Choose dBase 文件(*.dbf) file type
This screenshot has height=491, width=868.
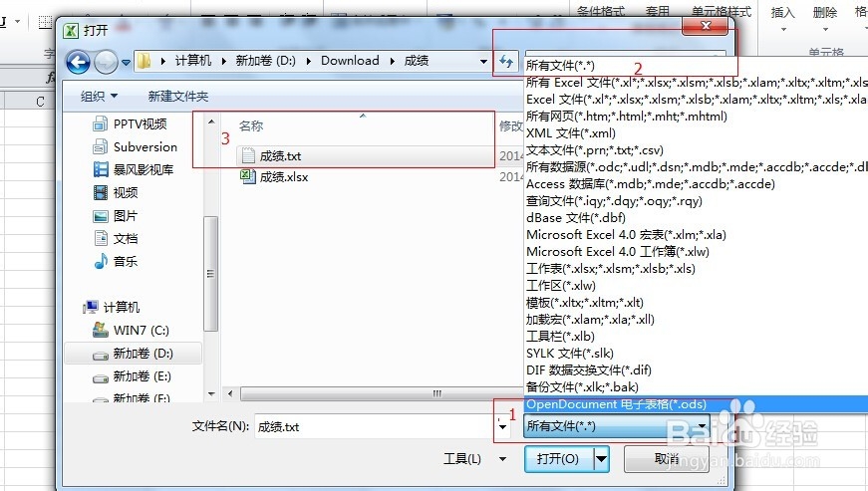coord(696,218)
